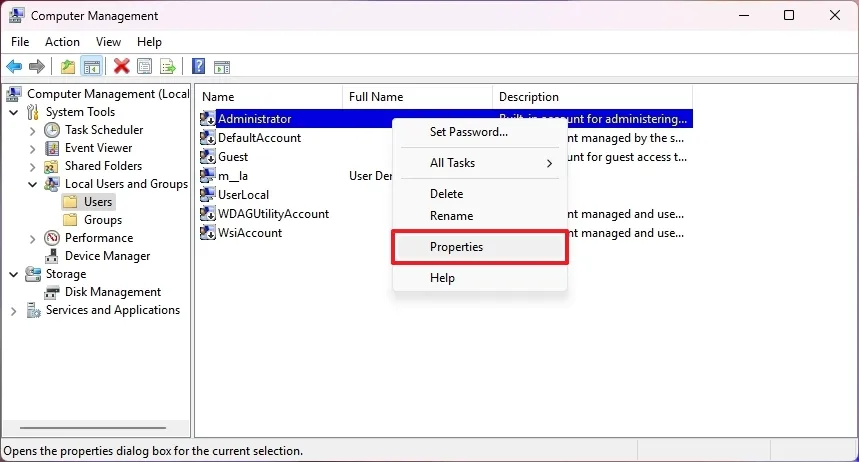
Task: Expand the Services and Applications node
Action: [14, 310]
